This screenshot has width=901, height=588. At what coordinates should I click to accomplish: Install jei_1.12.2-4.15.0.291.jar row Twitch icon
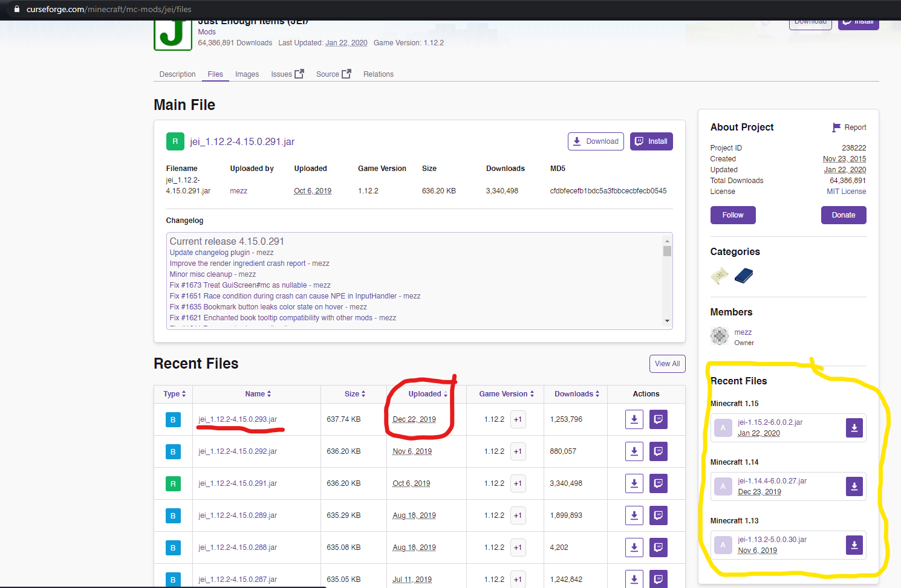click(659, 483)
